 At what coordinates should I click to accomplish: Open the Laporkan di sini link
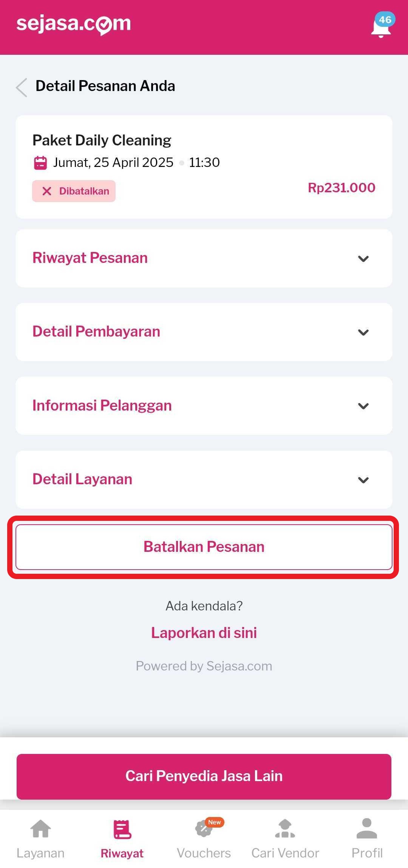pos(204,633)
